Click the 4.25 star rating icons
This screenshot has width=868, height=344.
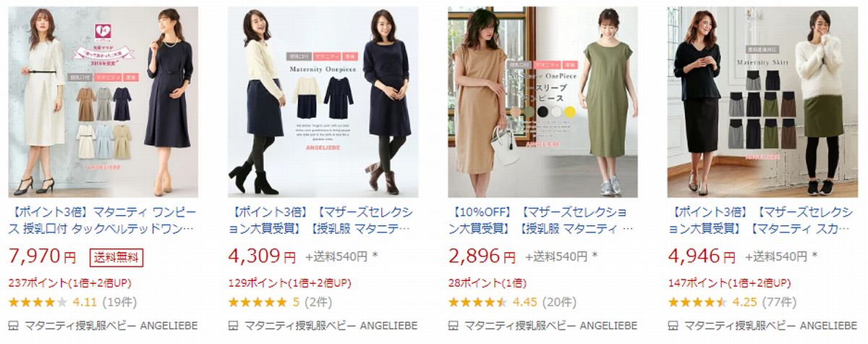tap(697, 302)
